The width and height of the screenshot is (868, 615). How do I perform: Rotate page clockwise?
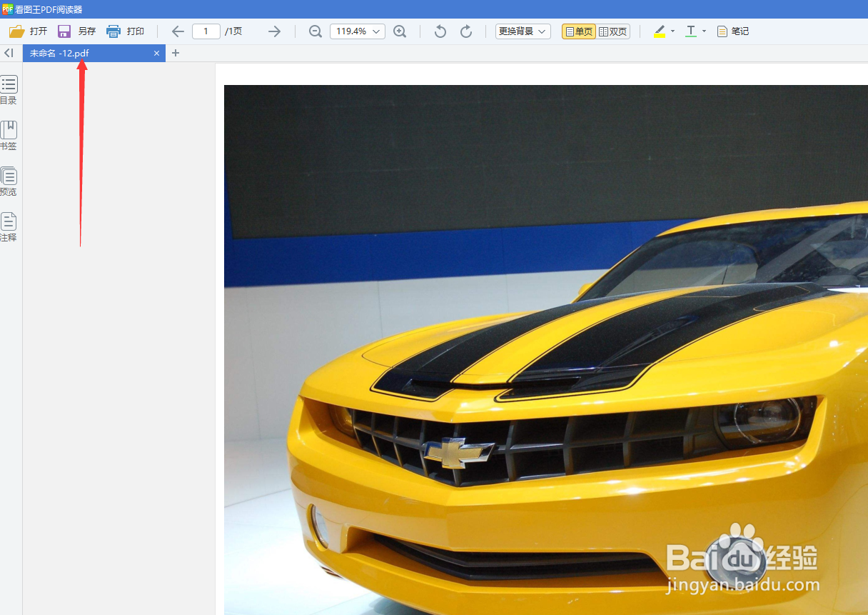466,31
